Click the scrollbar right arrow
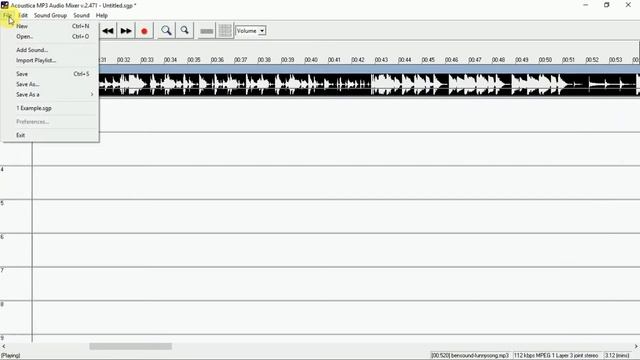Viewport: 640px width, 360px height. pos(636,346)
